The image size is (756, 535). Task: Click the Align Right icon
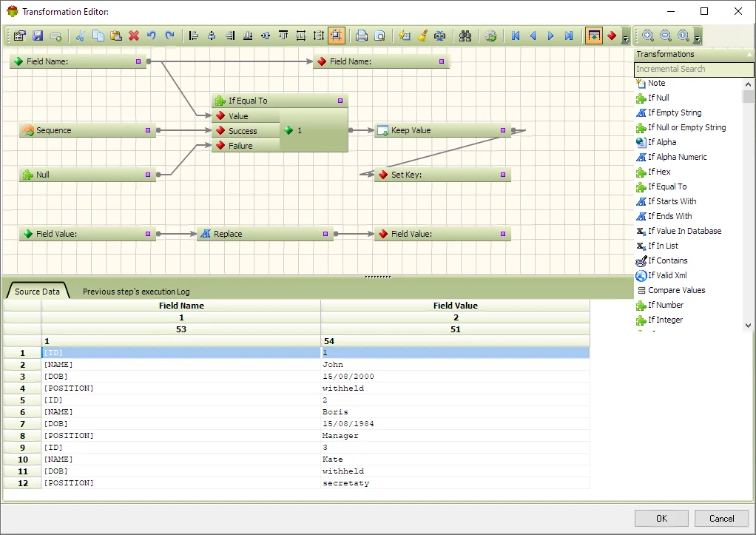point(230,36)
